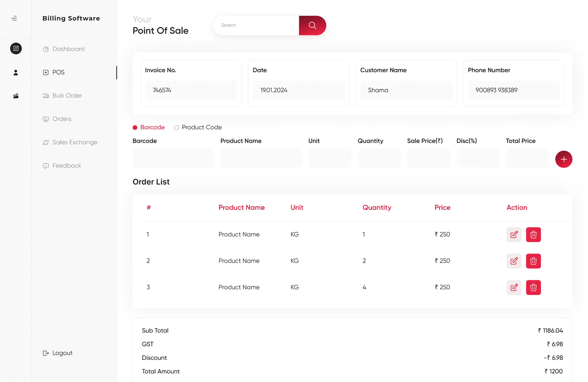Click the Billing Software title

pos(71,18)
